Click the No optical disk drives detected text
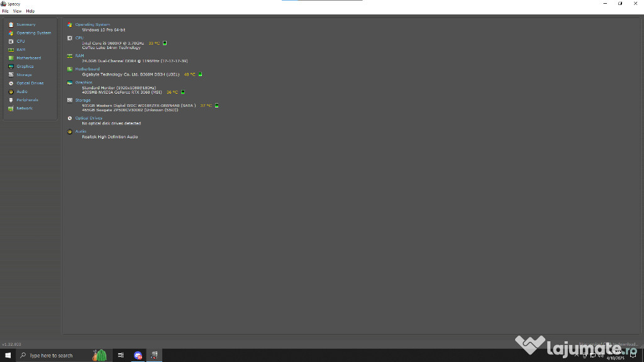Screen dimensions: 644x362 pos(111,124)
